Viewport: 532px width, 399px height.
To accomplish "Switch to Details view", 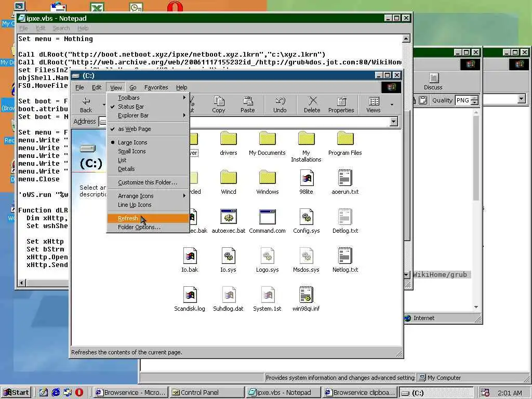I will point(148,169).
